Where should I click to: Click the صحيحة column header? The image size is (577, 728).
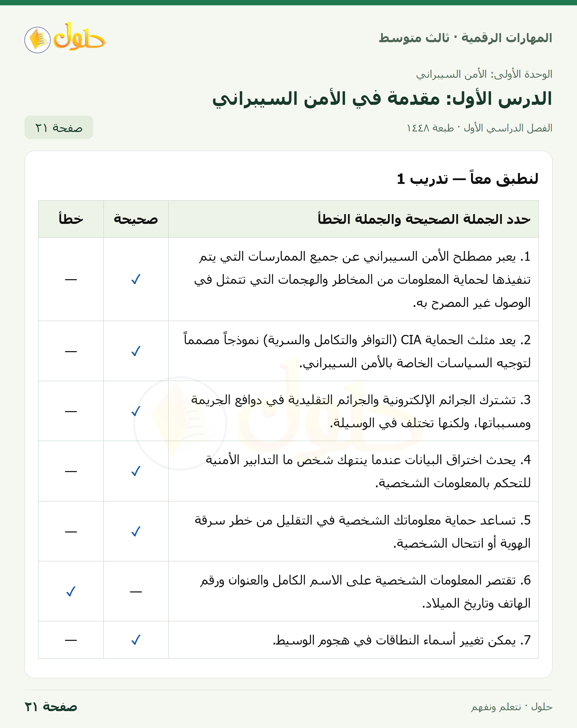coord(136,219)
